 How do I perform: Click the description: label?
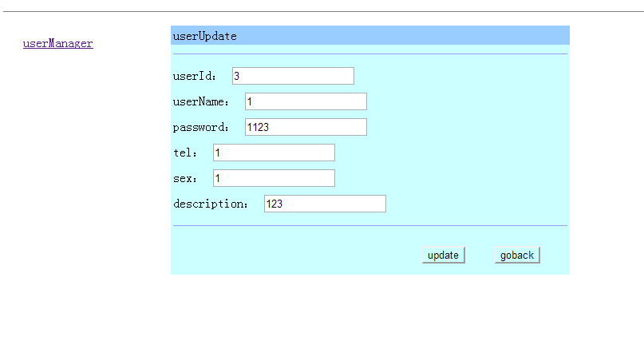click(211, 204)
